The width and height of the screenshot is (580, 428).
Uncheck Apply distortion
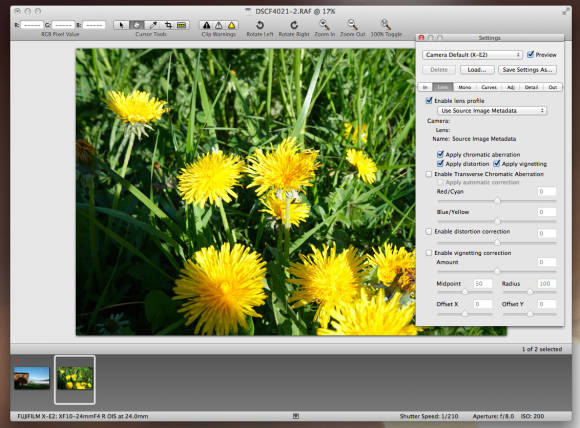coord(440,164)
